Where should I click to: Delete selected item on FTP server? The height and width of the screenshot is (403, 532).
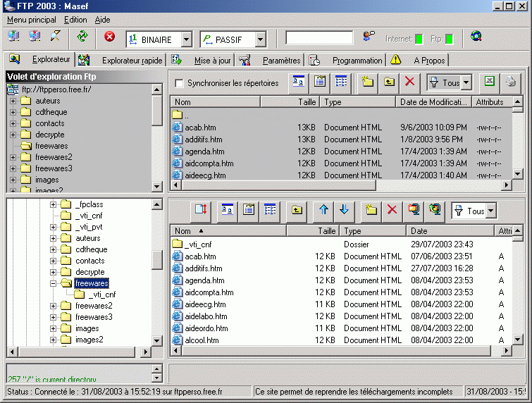410,82
